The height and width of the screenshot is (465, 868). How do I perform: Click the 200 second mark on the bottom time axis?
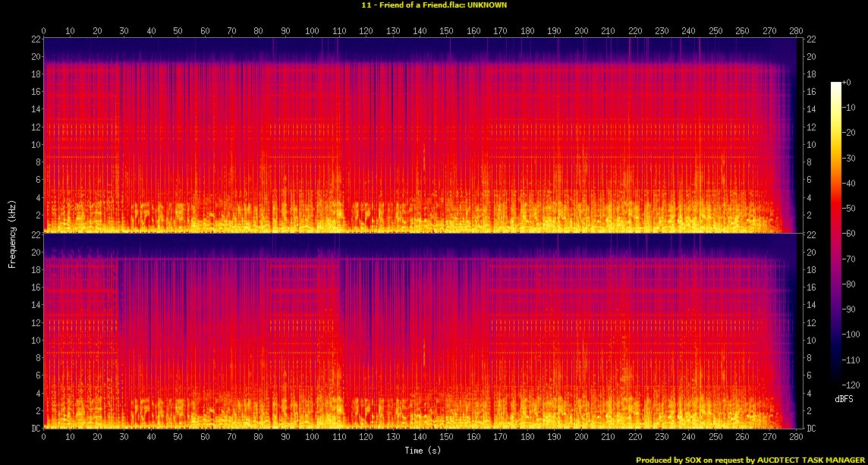[581, 438]
